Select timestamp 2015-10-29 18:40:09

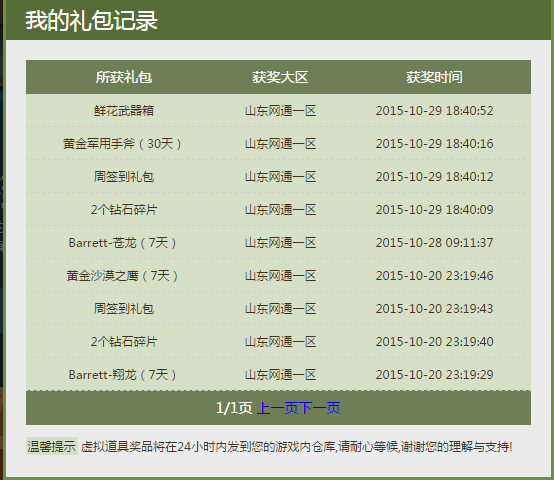434,209
